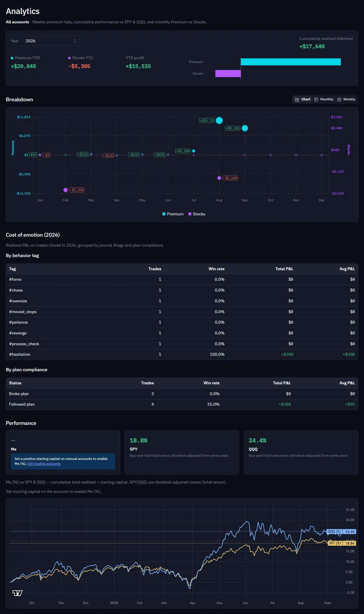Open the Edit trading accounts link

44,464
